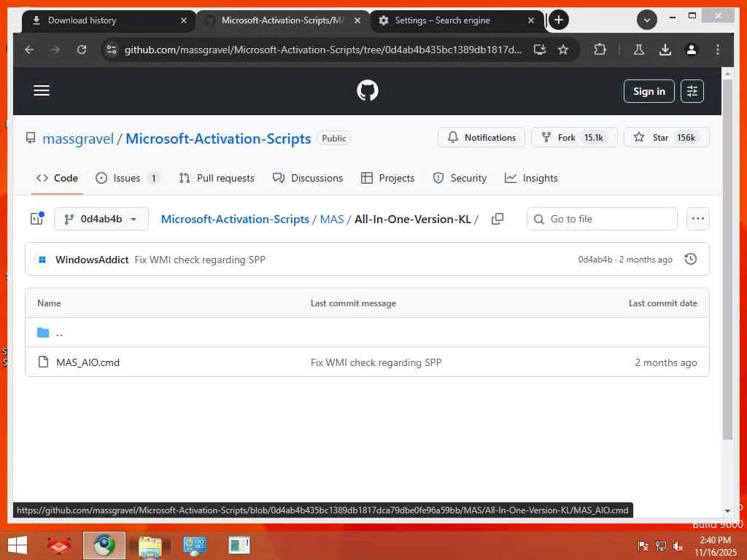
Task: Open taskbar clock showing 2:40 PM
Action: click(715, 546)
